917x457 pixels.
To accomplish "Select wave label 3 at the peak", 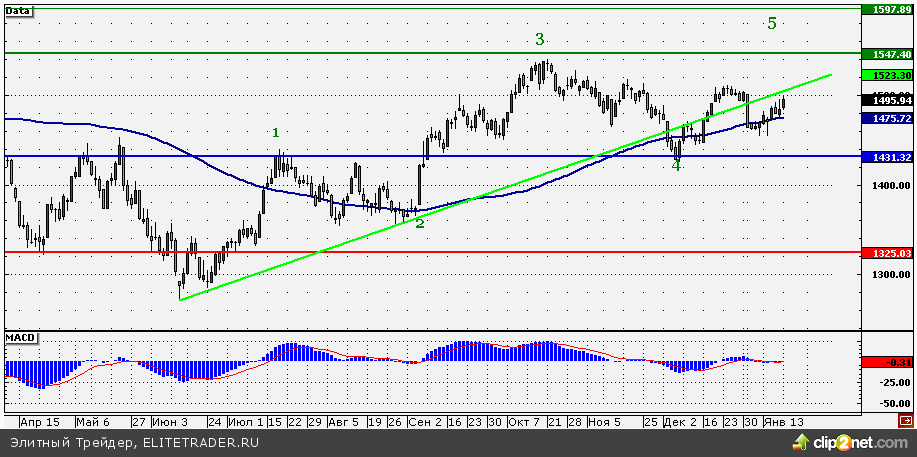I will pos(539,39).
